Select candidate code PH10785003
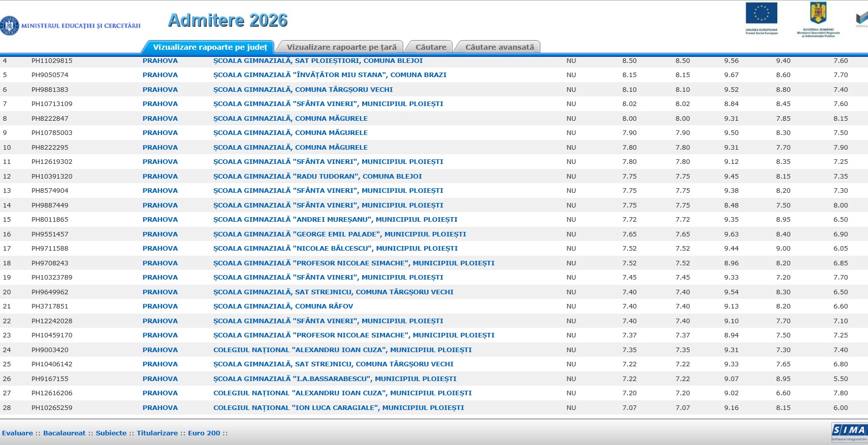The image size is (868, 445). [52, 132]
